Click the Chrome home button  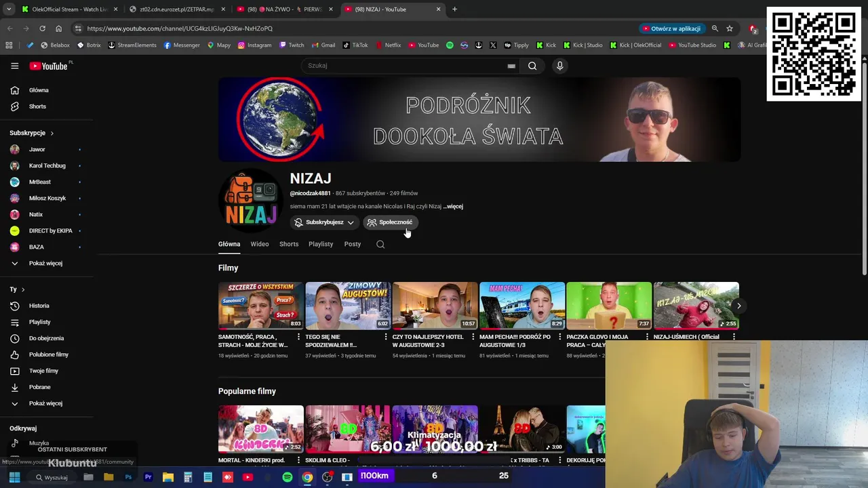click(58, 28)
